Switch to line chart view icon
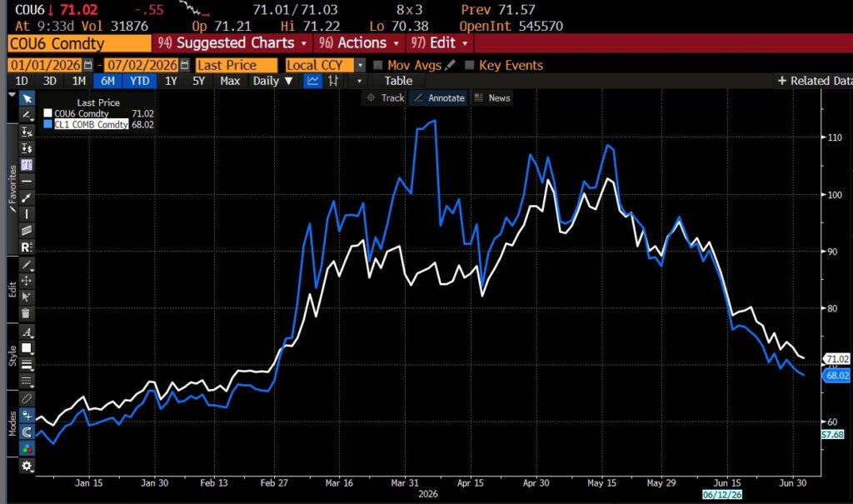Viewport: 853px width, 504px height. click(x=312, y=81)
